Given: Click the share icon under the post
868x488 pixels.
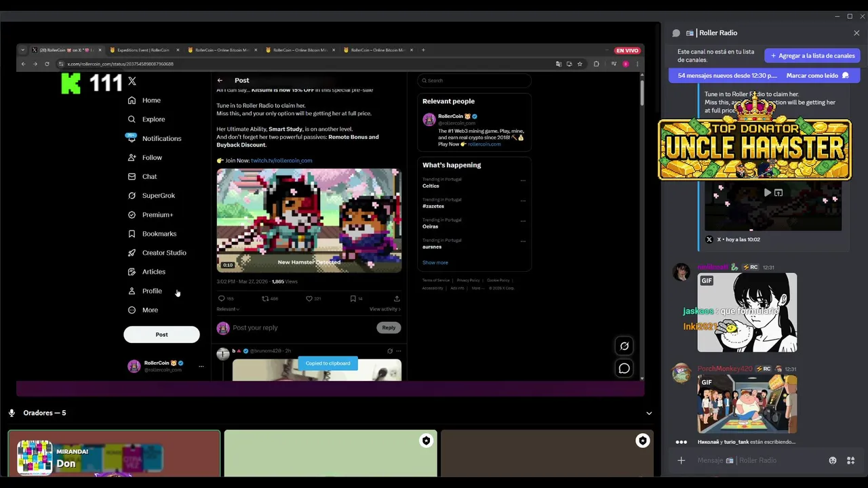Looking at the screenshot, I should point(397,298).
